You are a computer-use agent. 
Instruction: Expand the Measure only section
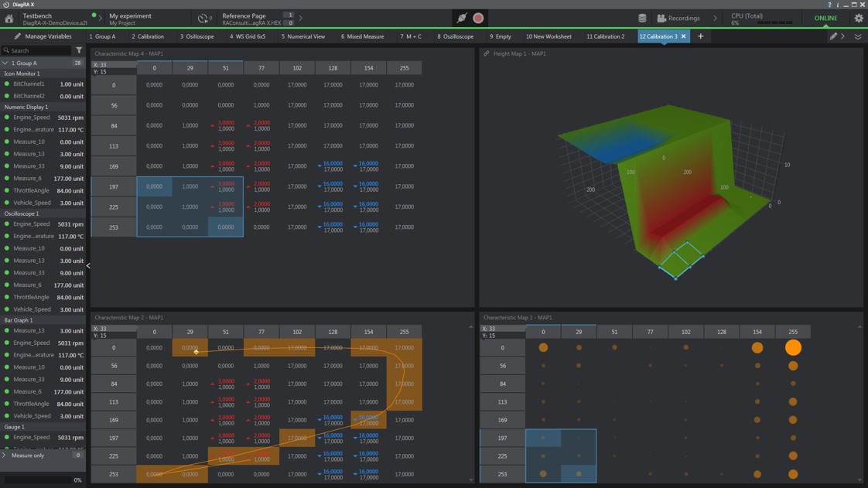point(5,456)
